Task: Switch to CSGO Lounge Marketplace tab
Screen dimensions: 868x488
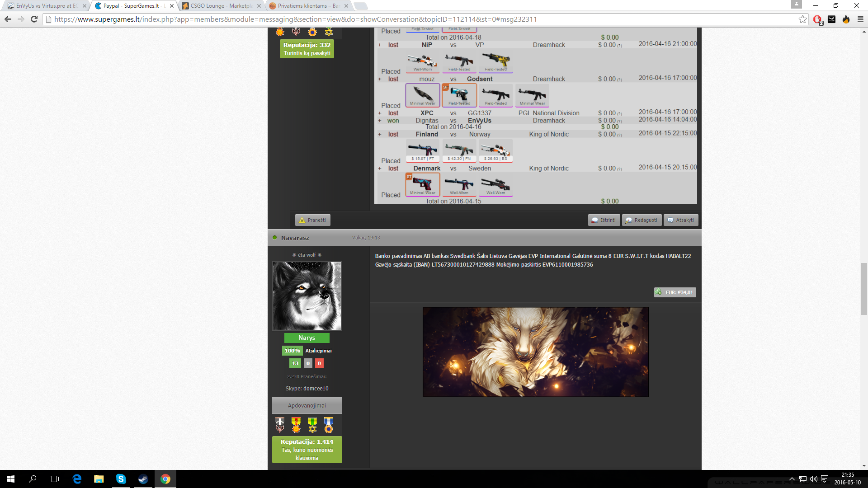Action: point(221,6)
